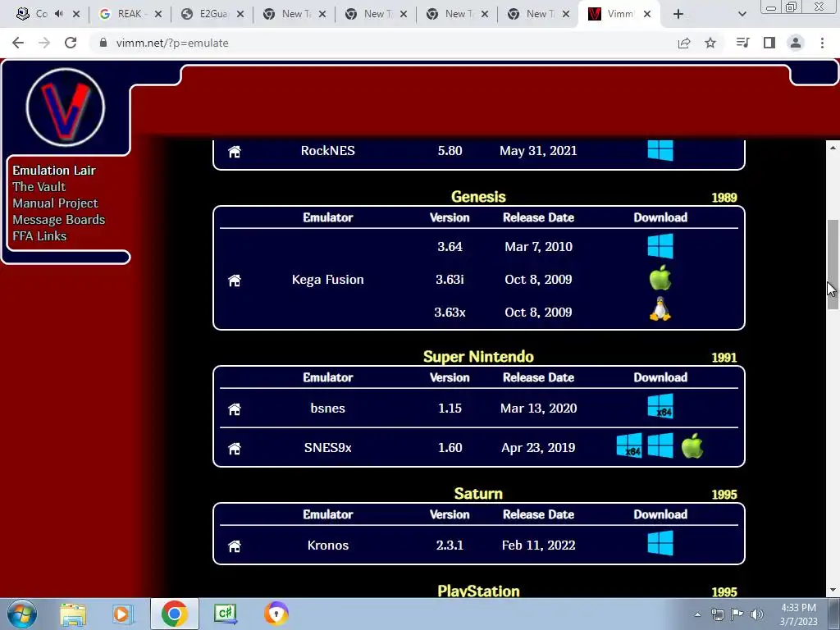Open Windows Start menu
Viewport: 840px width, 630px height.
tap(22, 614)
